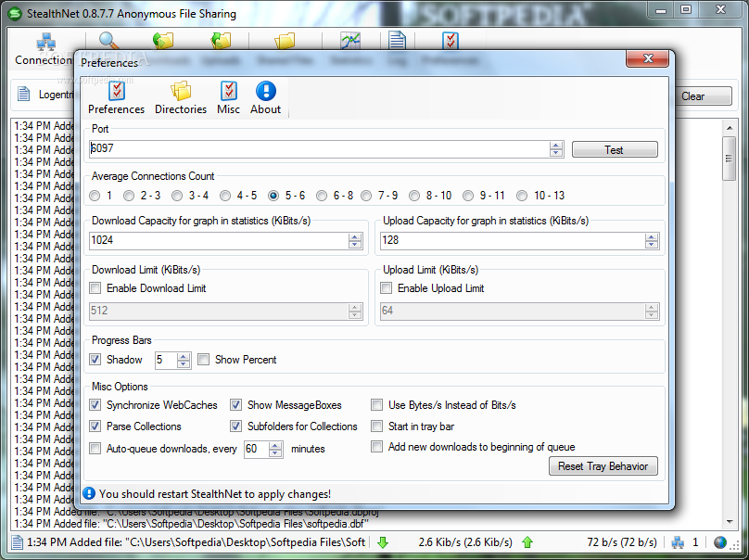Toggle the Shadow progress bar checkbox
This screenshot has height=560, width=749.
pyautogui.click(x=95, y=360)
